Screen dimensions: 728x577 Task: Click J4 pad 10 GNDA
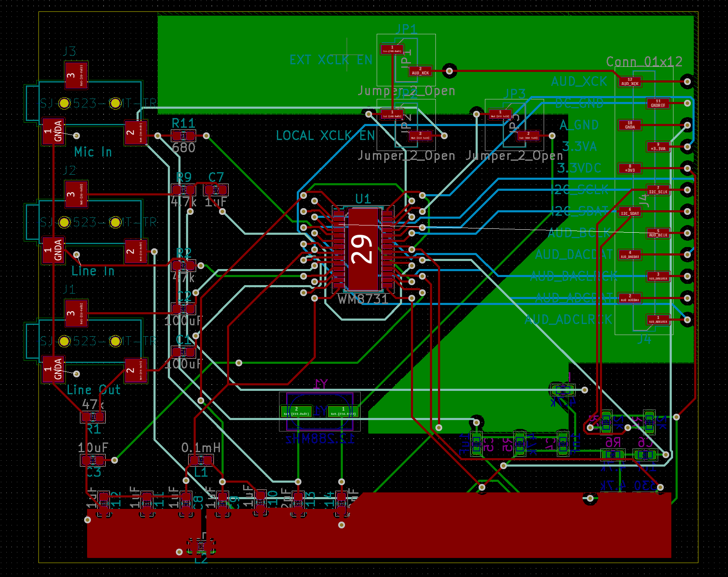point(630,125)
